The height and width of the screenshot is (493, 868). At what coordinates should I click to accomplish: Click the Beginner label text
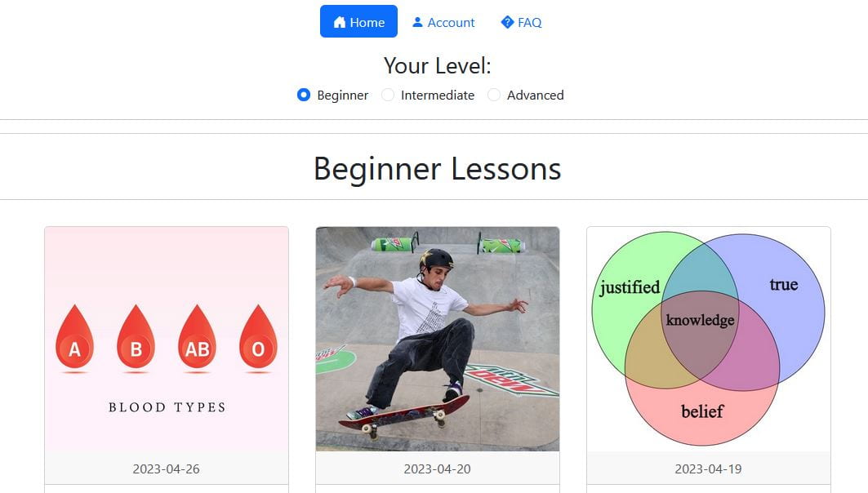[x=343, y=95]
